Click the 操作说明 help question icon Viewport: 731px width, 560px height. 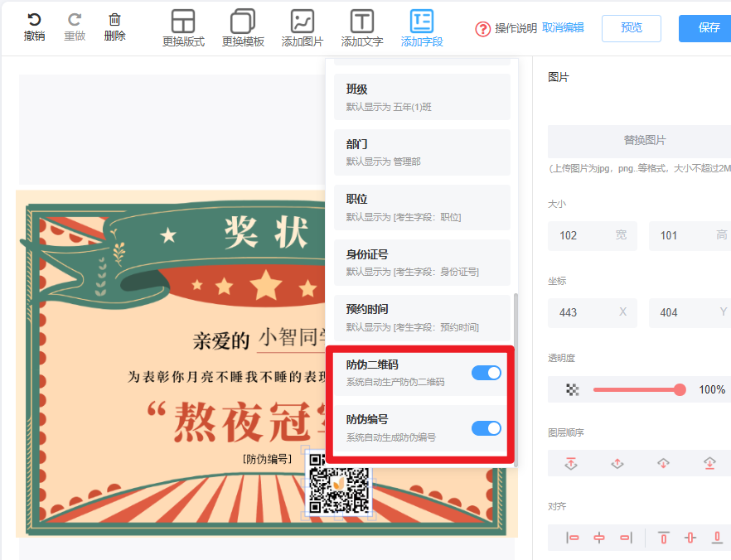[x=482, y=29]
